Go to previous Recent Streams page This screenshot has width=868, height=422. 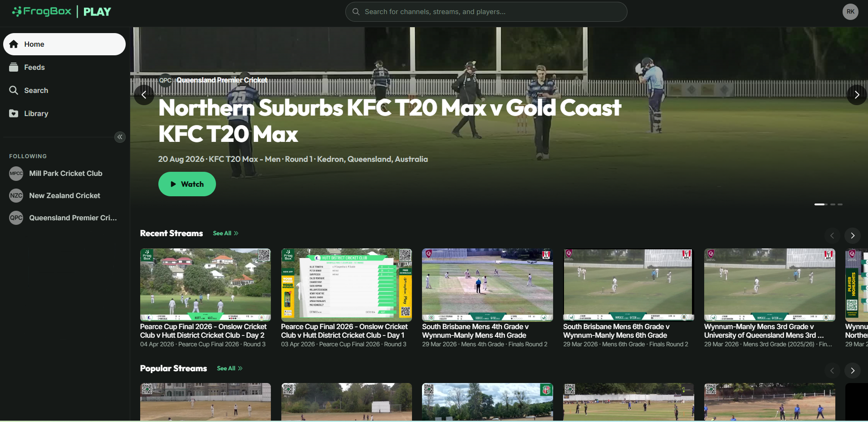(x=832, y=236)
